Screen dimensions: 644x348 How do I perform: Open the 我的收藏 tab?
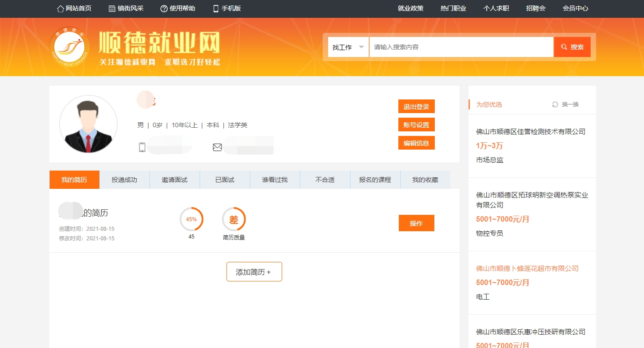[x=425, y=180]
